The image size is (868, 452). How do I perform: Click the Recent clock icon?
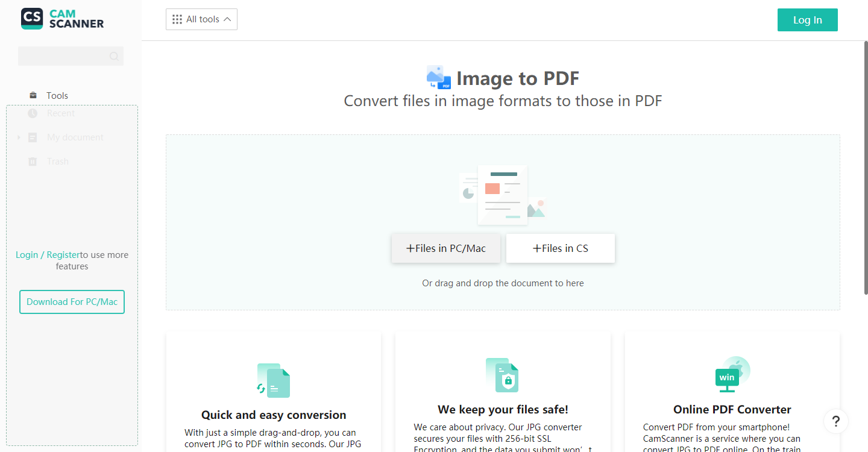(33, 113)
